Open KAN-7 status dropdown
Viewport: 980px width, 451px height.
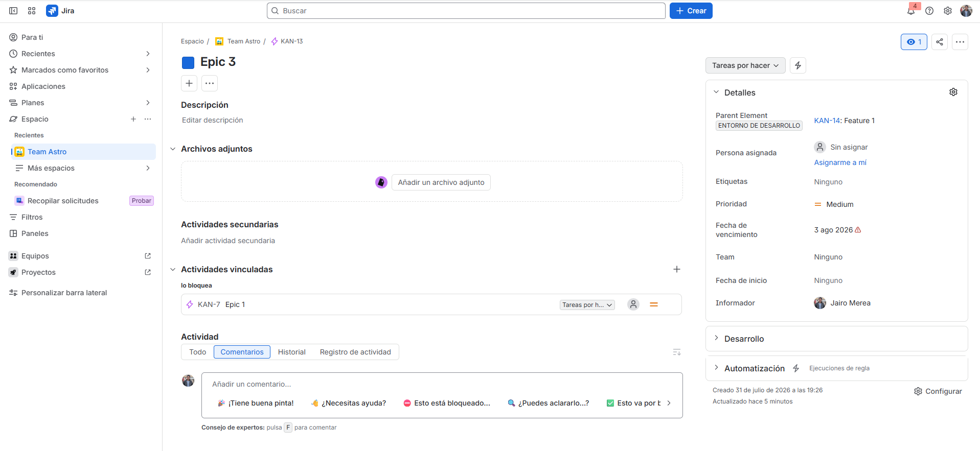587,305
